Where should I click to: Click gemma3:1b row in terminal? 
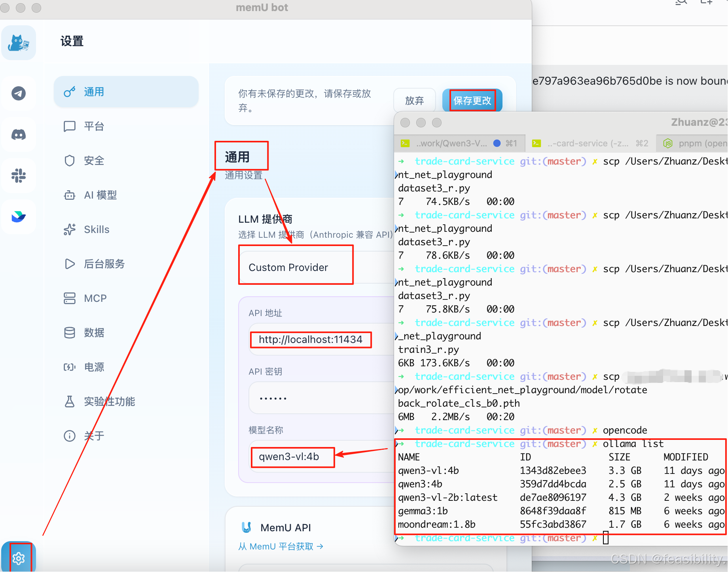(561, 511)
